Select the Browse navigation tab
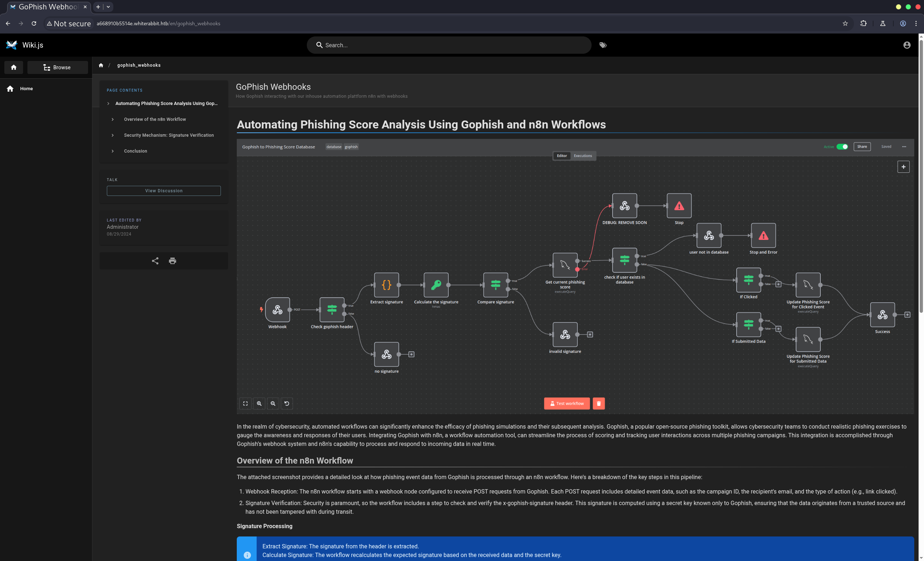Image resolution: width=924 pixels, height=561 pixels. (57, 67)
